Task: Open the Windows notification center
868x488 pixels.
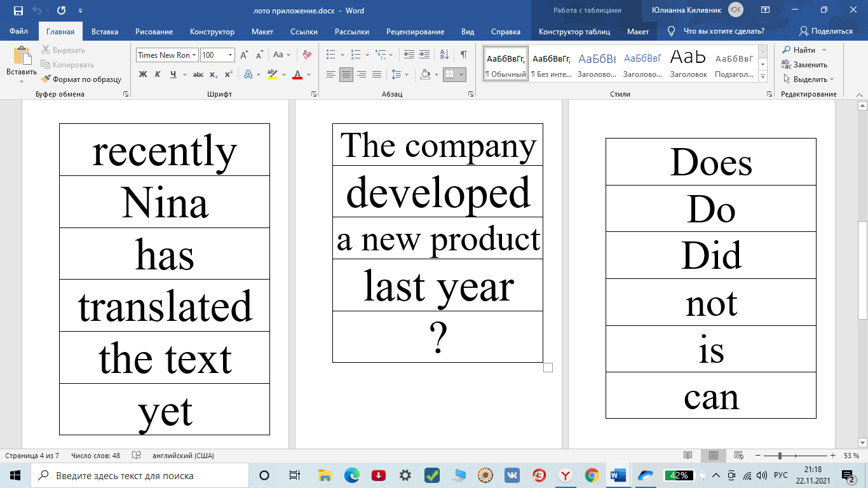Action: coord(848,475)
